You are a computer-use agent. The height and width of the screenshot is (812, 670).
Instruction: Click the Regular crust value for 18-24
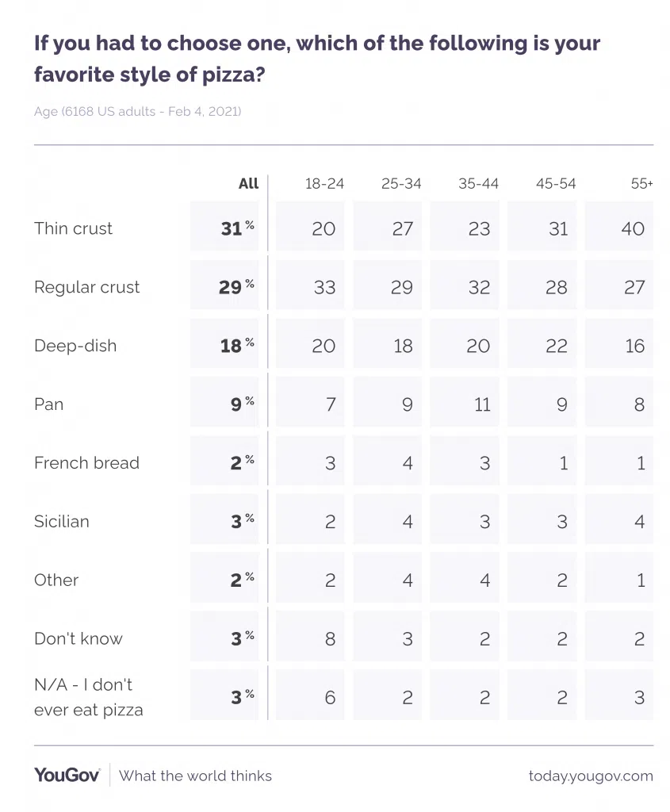pos(324,287)
